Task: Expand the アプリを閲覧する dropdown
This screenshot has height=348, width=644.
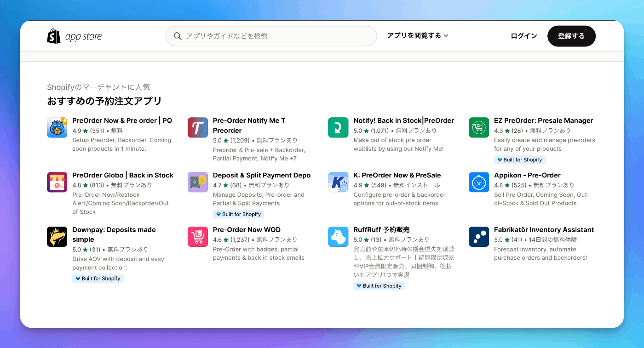Action: tap(418, 35)
